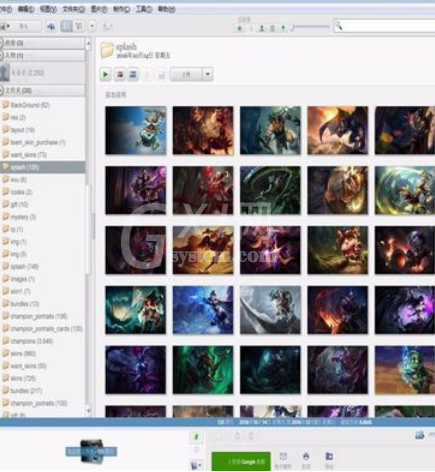Open the File menu
435x472 pixels.
[x=6, y=9]
